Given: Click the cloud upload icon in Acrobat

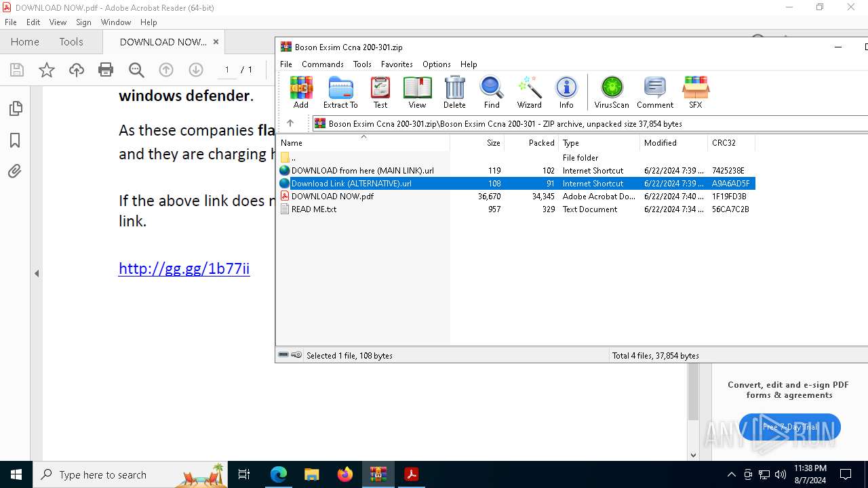Looking at the screenshot, I should 77,70.
